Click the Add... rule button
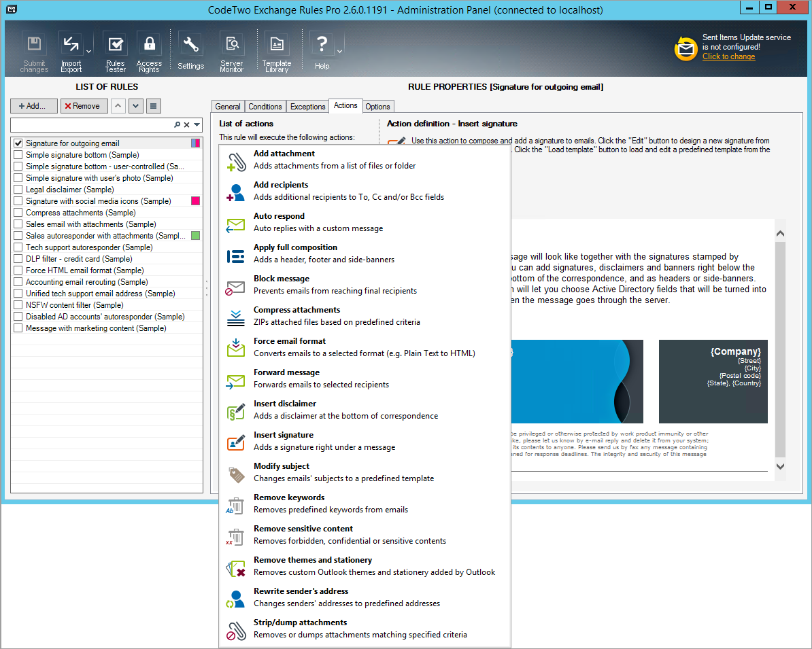 click(33, 106)
